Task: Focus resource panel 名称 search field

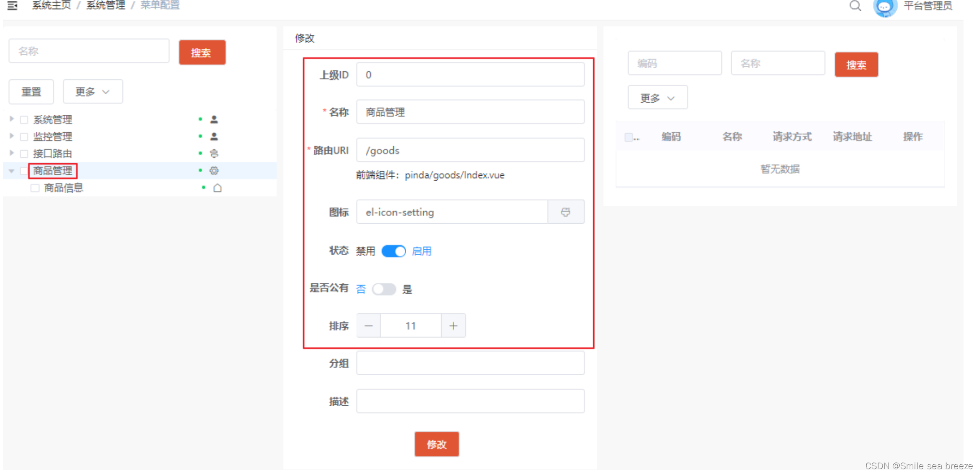Action: 778,63
